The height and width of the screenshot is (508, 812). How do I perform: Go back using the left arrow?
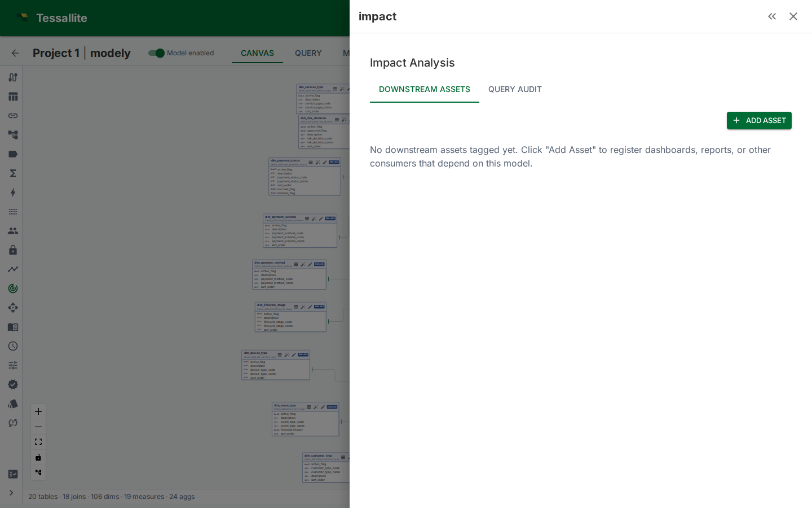[15, 53]
